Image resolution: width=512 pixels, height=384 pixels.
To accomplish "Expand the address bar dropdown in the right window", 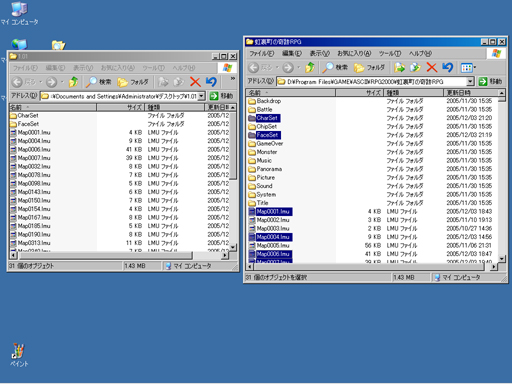I will [x=470, y=81].
